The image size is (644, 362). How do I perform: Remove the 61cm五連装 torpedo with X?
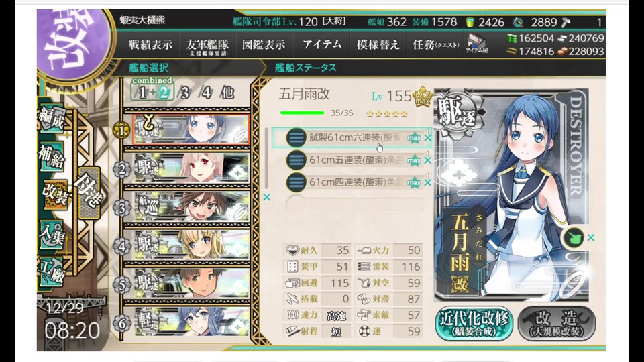pos(427,160)
